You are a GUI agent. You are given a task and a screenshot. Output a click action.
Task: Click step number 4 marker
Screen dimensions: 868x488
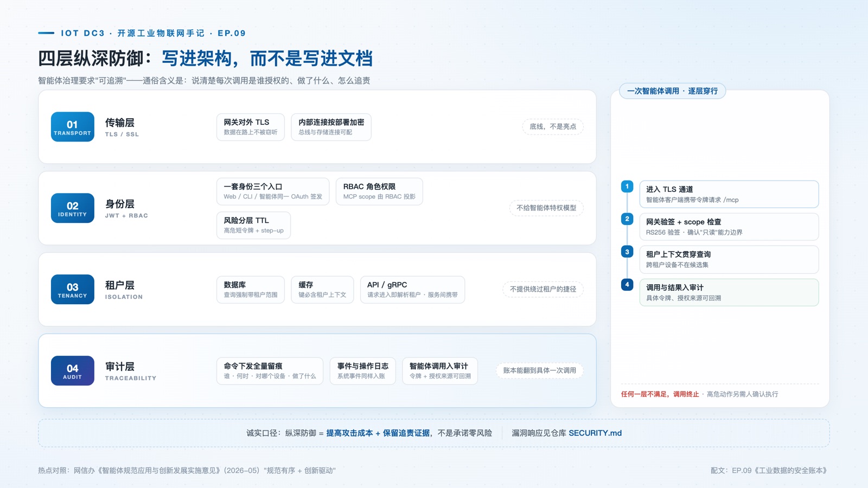(627, 284)
